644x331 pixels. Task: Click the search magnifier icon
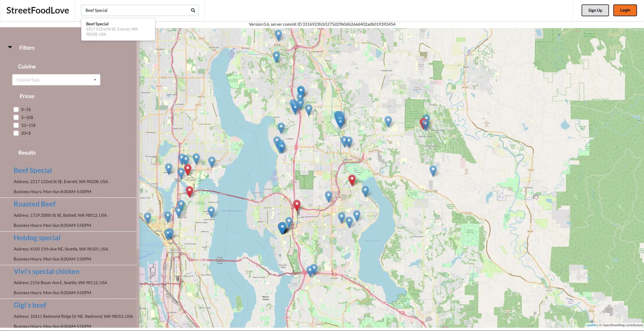[193, 10]
